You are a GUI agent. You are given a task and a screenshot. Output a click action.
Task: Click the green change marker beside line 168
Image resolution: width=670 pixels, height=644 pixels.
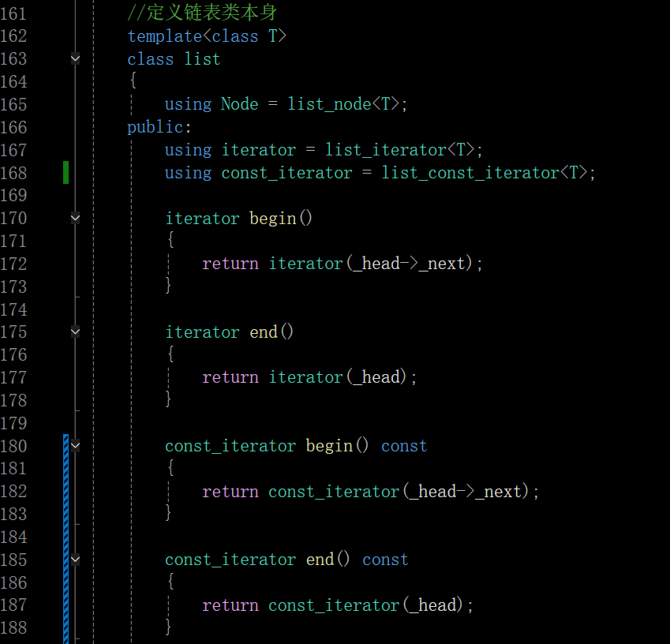coord(66,173)
